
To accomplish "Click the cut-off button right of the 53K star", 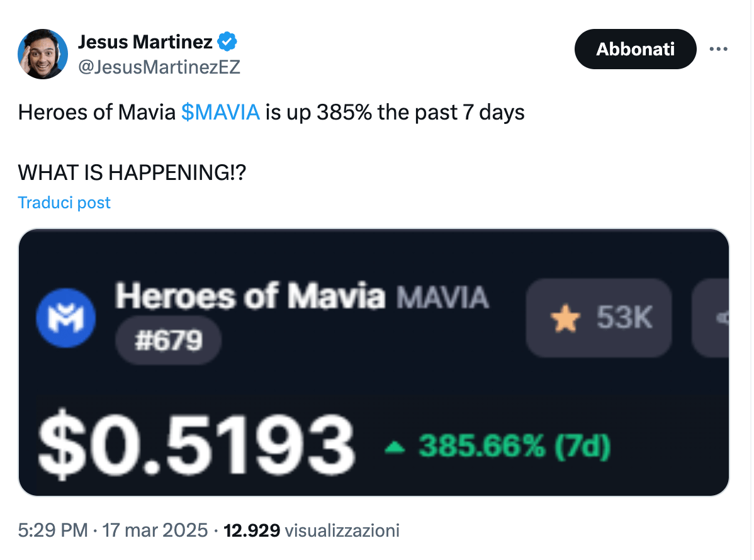I will [711, 318].
